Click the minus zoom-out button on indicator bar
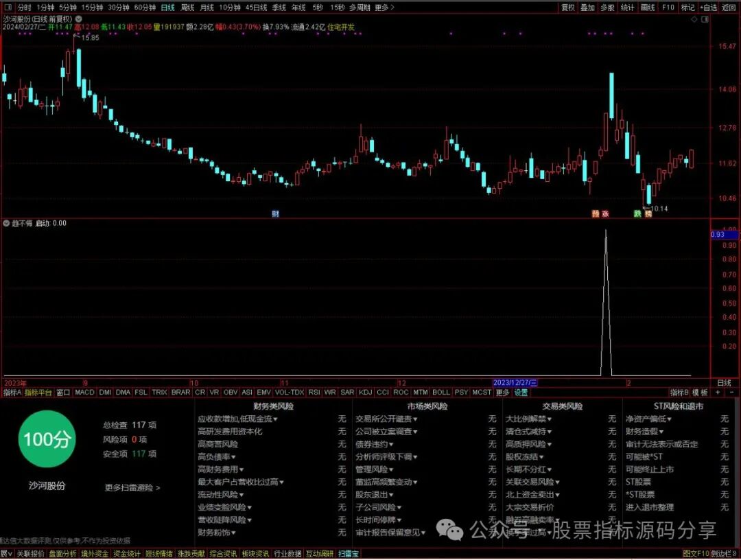Viewport: 741px width, 560px height. [x=731, y=393]
